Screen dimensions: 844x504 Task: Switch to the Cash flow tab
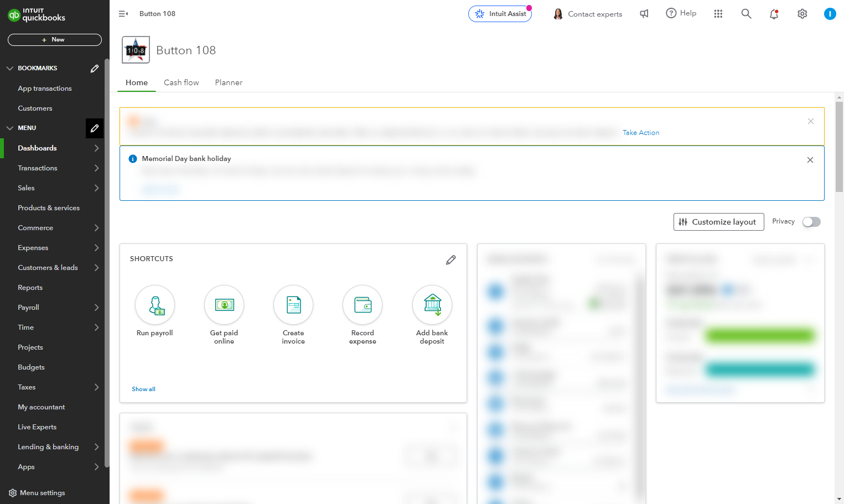182,82
